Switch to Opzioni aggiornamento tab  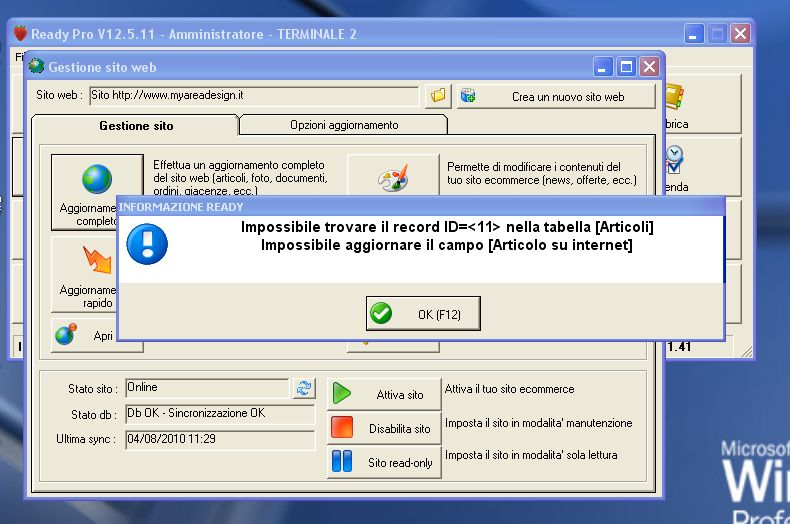click(x=344, y=125)
